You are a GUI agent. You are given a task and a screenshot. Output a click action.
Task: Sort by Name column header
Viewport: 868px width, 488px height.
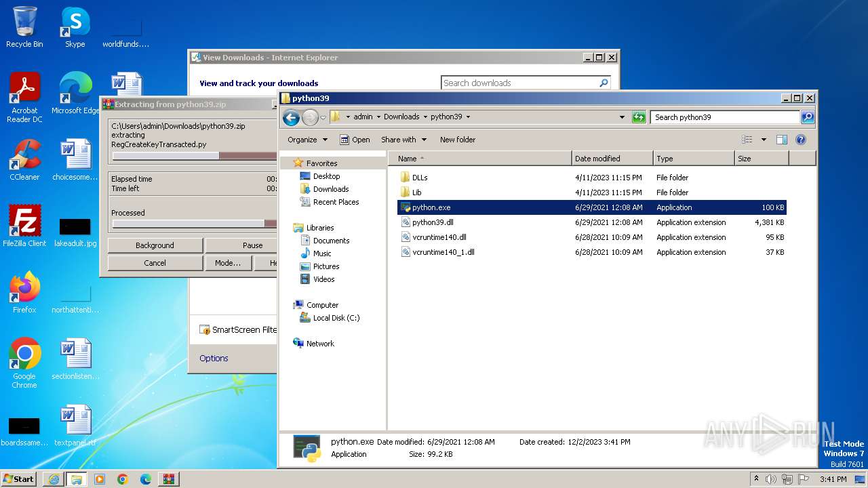[x=480, y=159]
